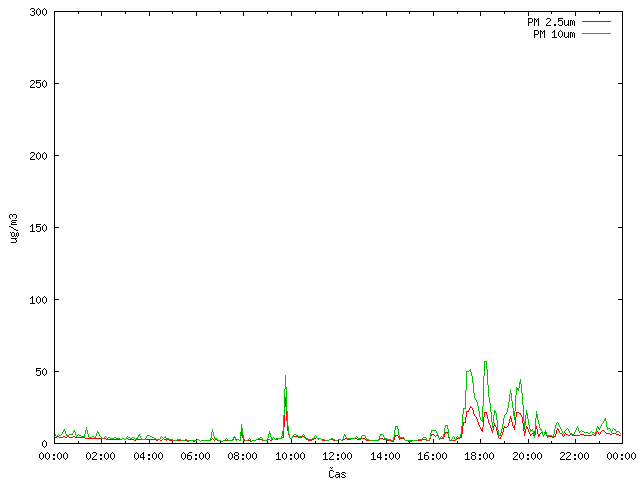
Task: Click the 'PM 2.5um' legend label
Action: pos(551,22)
